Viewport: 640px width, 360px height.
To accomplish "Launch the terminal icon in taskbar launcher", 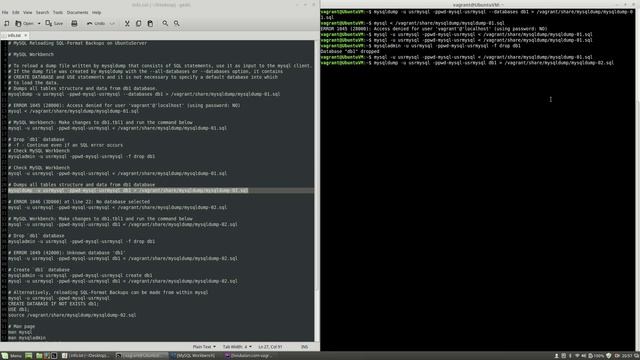I will (x=54, y=356).
